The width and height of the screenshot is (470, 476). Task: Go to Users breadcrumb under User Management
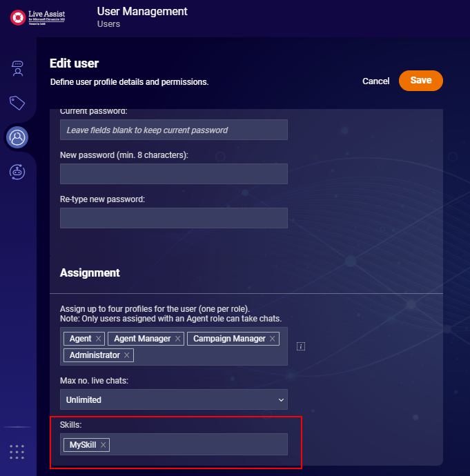tap(108, 24)
